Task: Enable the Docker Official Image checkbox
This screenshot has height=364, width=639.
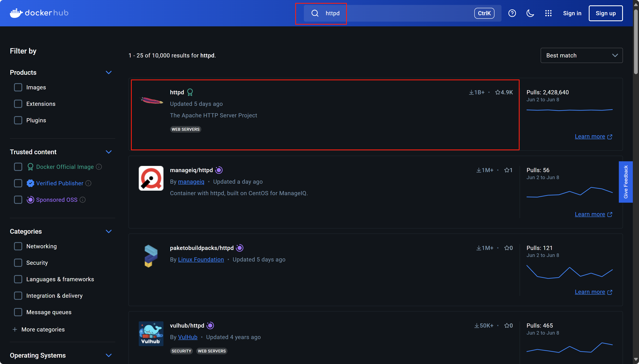Action: (x=18, y=167)
